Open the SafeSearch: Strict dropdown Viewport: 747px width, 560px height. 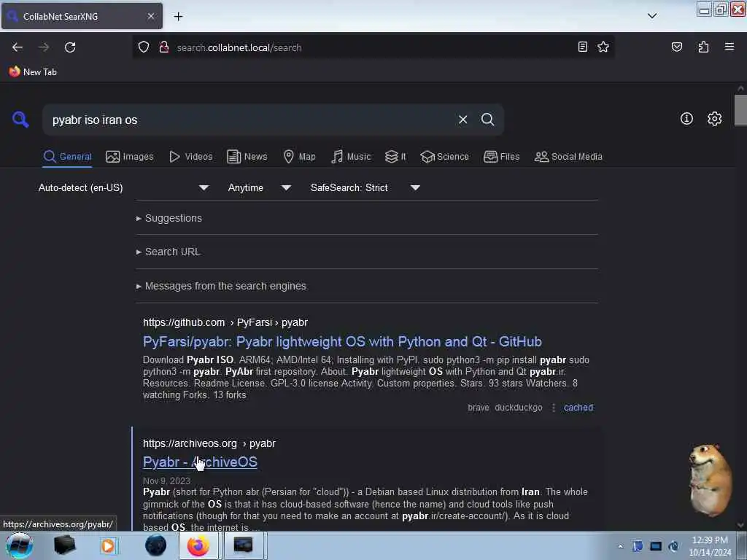(365, 187)
